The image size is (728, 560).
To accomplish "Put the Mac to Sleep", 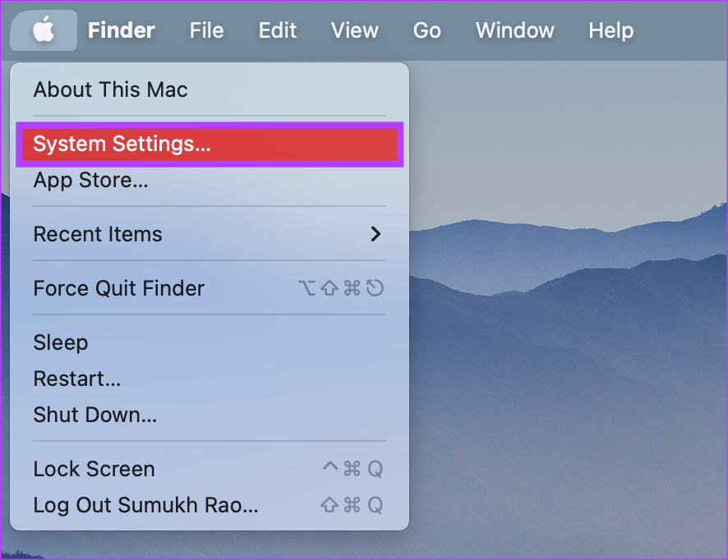I will click(60, 342).
